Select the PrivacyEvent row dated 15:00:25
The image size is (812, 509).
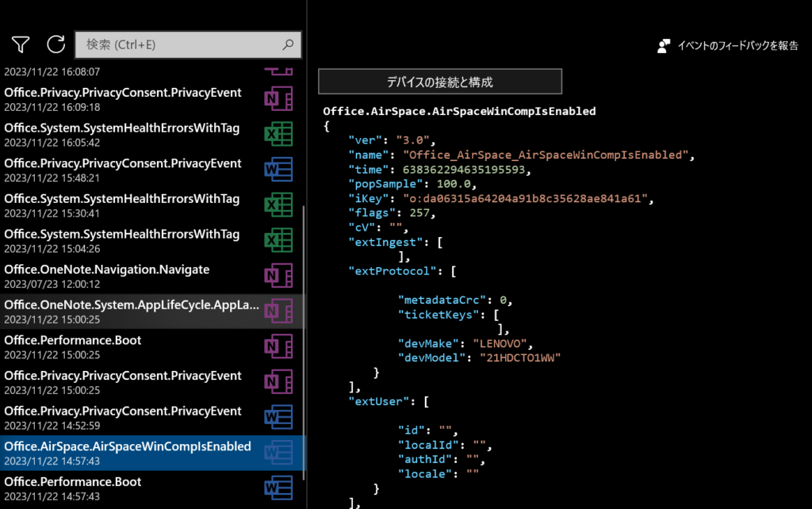click(151, 381)
